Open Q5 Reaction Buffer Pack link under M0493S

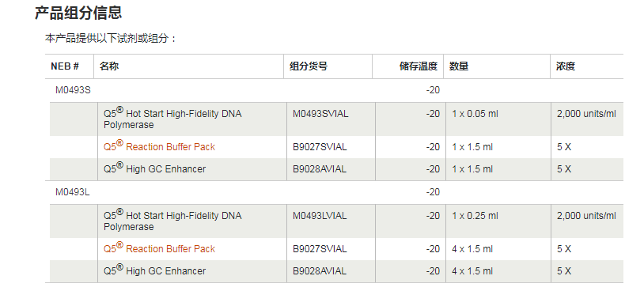pyautogui.click(x=159, y=146)
